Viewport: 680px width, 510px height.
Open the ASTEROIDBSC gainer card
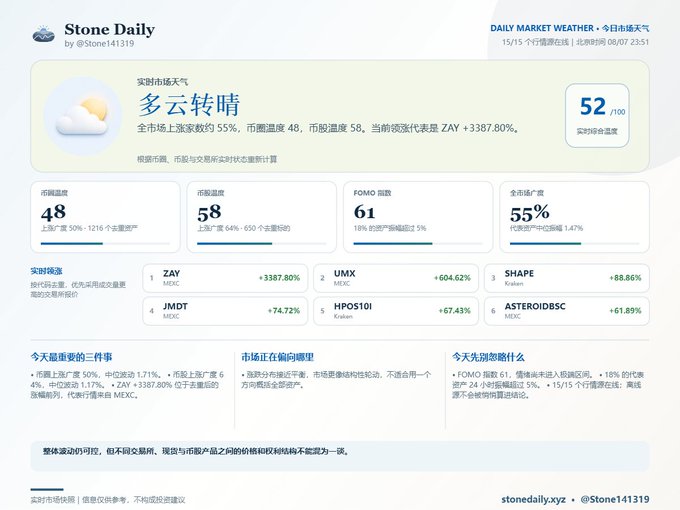(x=567, y=311)
